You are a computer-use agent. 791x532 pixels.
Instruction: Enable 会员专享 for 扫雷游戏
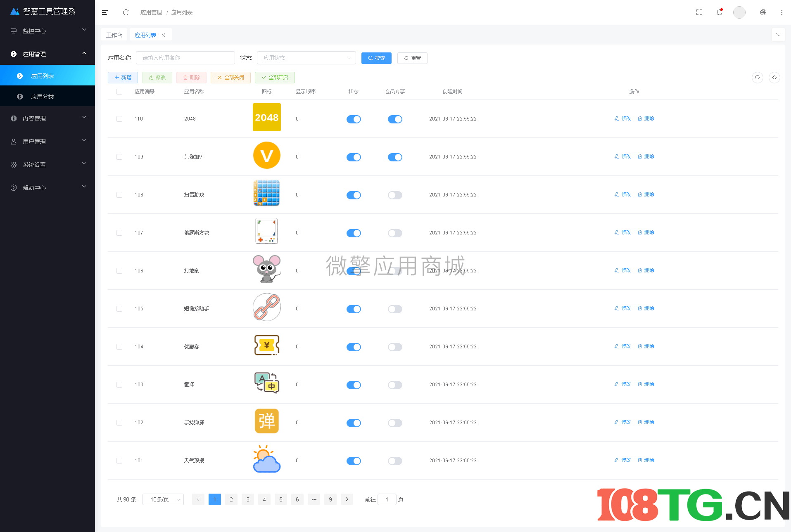[395, 195]
